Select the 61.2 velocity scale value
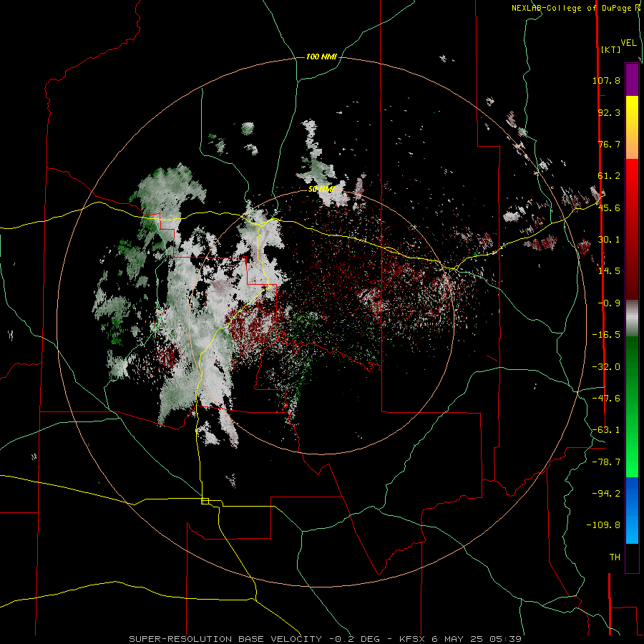This screenshot has height=644, width=644. pos(609,176)
